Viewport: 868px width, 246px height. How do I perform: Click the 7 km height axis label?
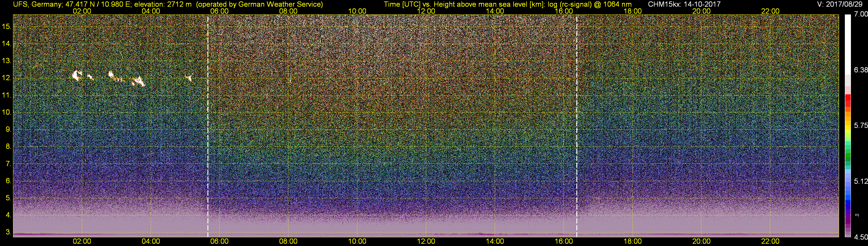point(8,164)
